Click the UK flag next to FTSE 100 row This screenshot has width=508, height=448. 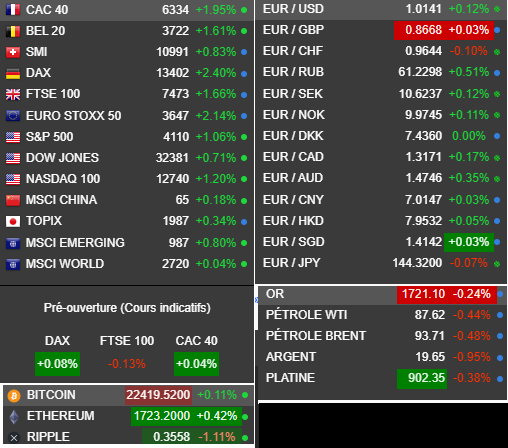(13, 94)
